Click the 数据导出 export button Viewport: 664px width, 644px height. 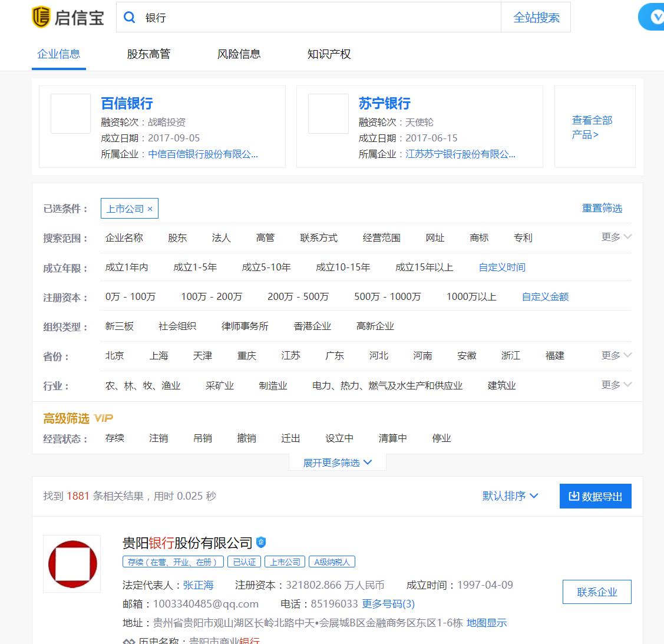595,496
